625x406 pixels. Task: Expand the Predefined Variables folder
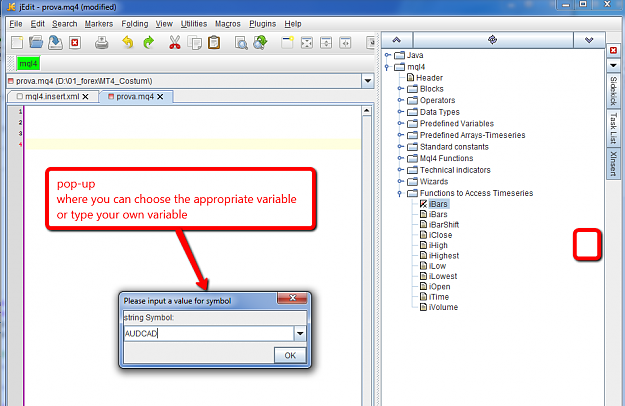400,123
